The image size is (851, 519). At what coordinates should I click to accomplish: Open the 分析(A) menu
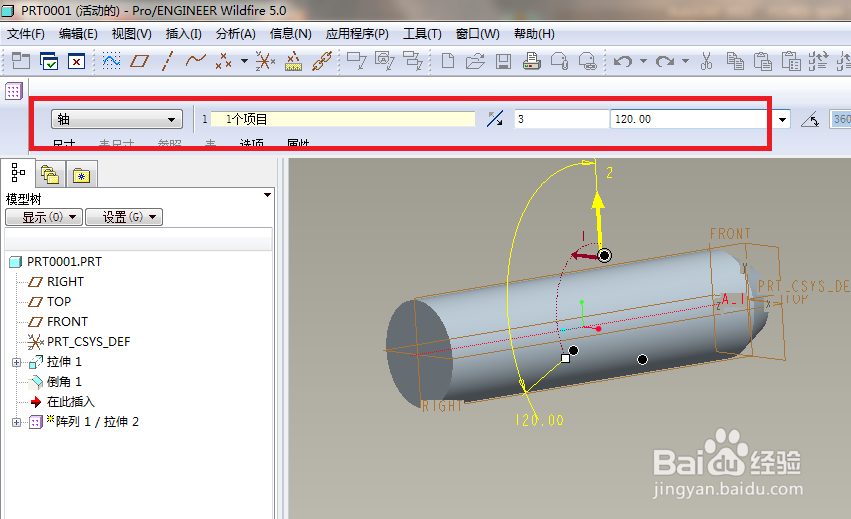click(236, 34)
